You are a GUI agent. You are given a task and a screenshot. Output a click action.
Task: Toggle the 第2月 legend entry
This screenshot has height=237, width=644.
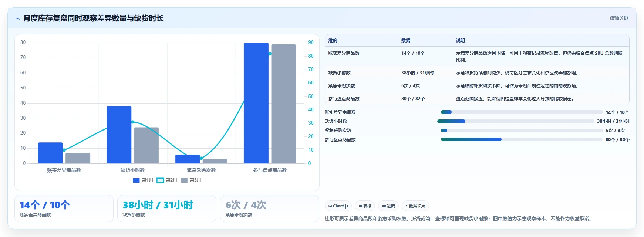(x=167, y=180)
